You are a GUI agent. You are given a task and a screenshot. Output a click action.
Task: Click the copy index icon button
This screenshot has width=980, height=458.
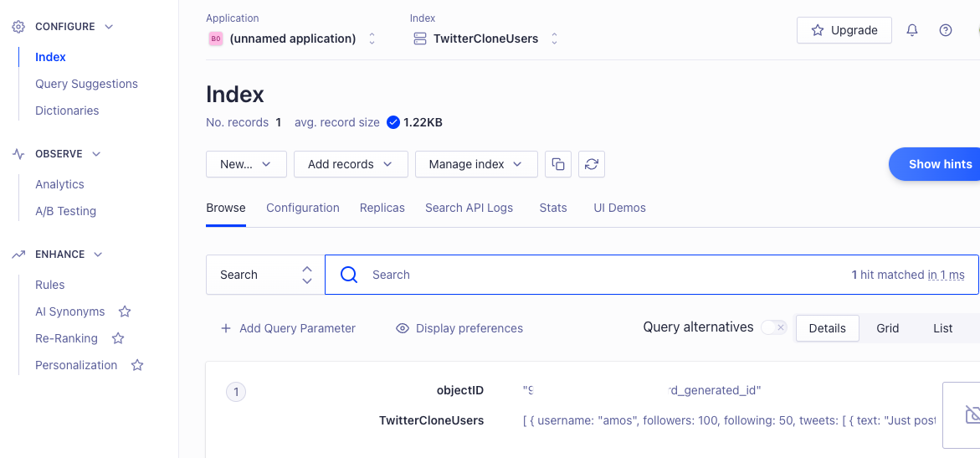click(558, 164)
